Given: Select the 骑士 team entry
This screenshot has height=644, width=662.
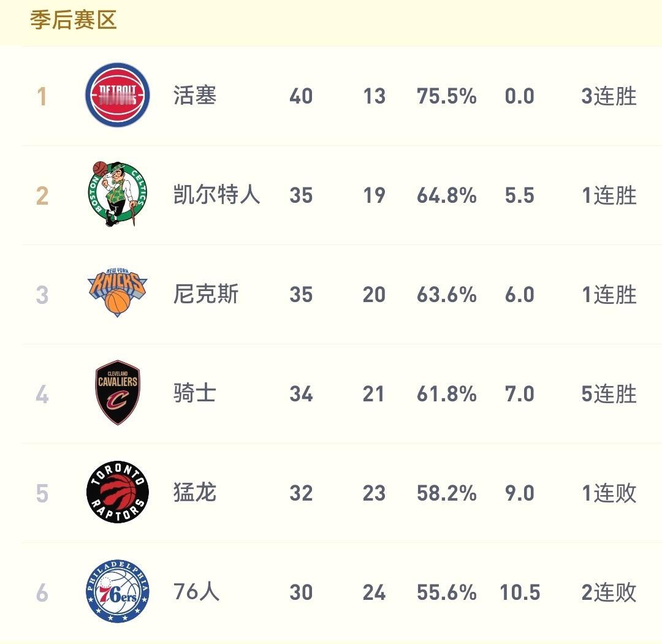Looking at the screenshot, I should coord(194,393).
